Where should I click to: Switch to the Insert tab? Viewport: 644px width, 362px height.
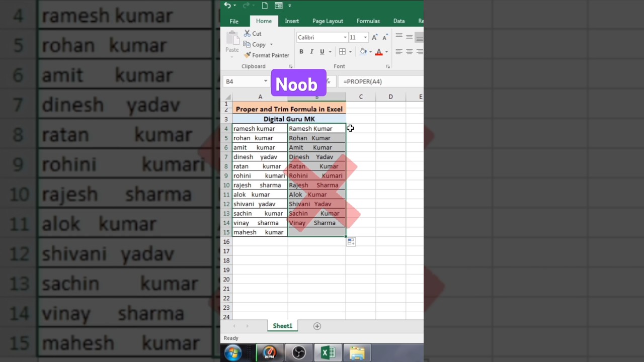coord(292,21)
